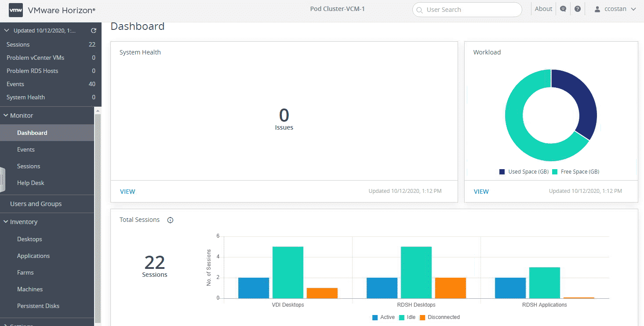The image size is (644, 326).
Task: Toggle Used Space (GB) legend swatch
Action: [x=502, y=172]
